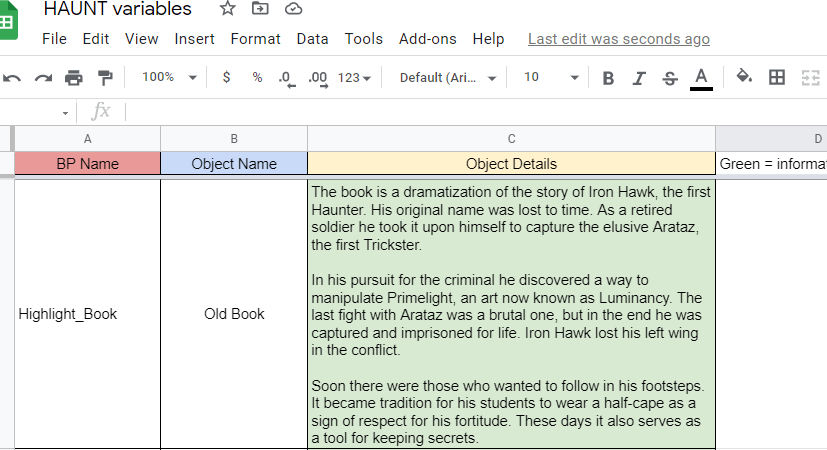Expand the 100% zoom dropdown

click(x=169, y=78)
